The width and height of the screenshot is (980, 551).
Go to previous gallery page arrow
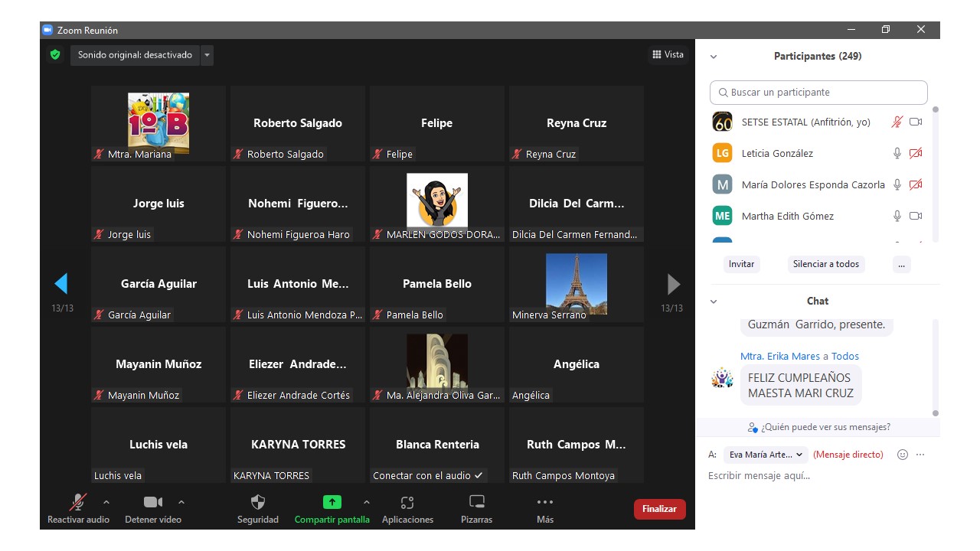click(x=61, y=284)
